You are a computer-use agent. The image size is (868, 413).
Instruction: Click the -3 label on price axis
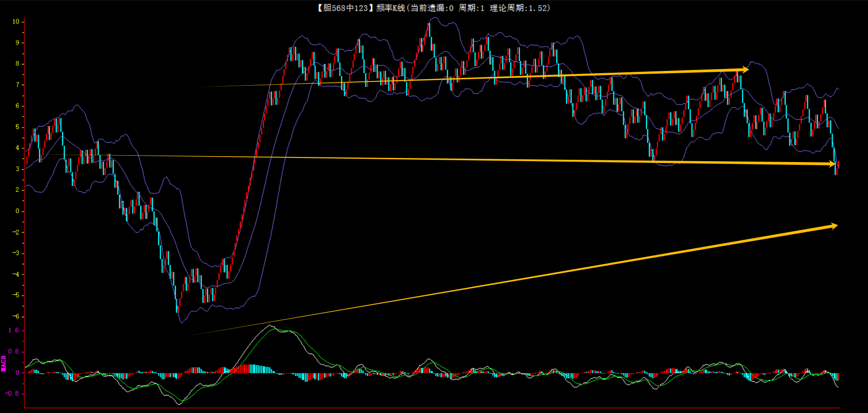16,253
